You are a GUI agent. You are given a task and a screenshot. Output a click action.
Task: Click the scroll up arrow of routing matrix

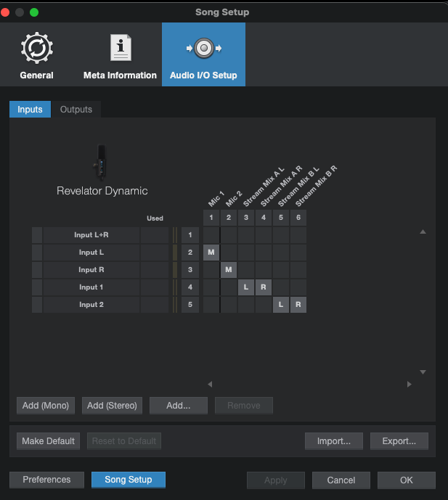(x=423, y=231)
